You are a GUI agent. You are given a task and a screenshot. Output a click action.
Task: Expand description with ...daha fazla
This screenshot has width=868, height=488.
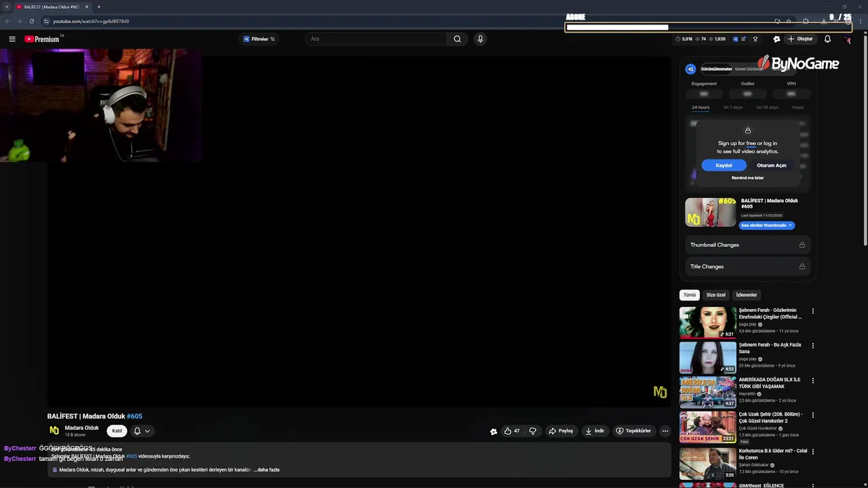pyautogui.click(x=267, y=470)
